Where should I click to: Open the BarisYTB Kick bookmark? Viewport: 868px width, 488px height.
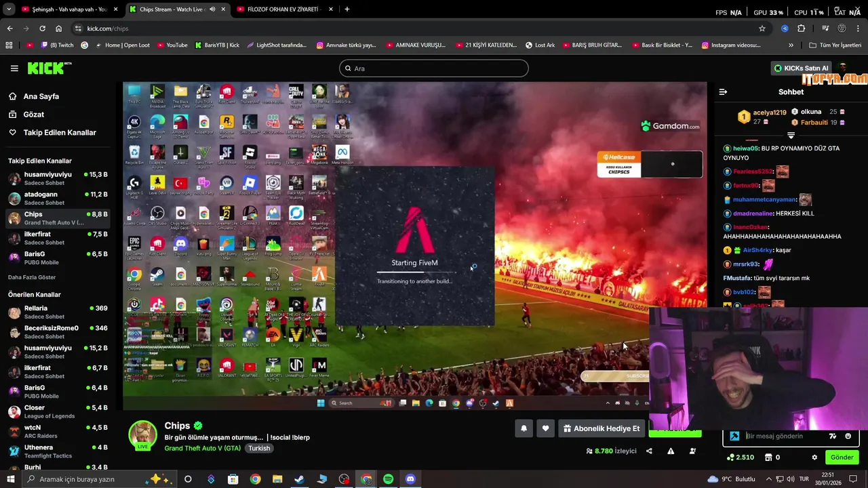(217, 45)
